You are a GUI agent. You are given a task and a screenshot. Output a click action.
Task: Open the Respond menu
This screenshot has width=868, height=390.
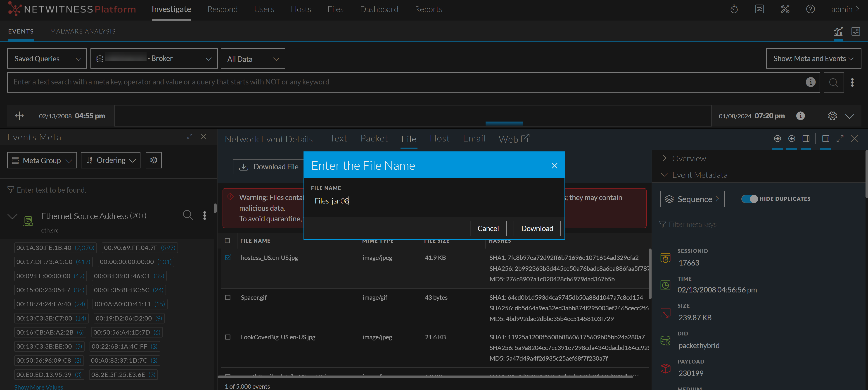222,9
